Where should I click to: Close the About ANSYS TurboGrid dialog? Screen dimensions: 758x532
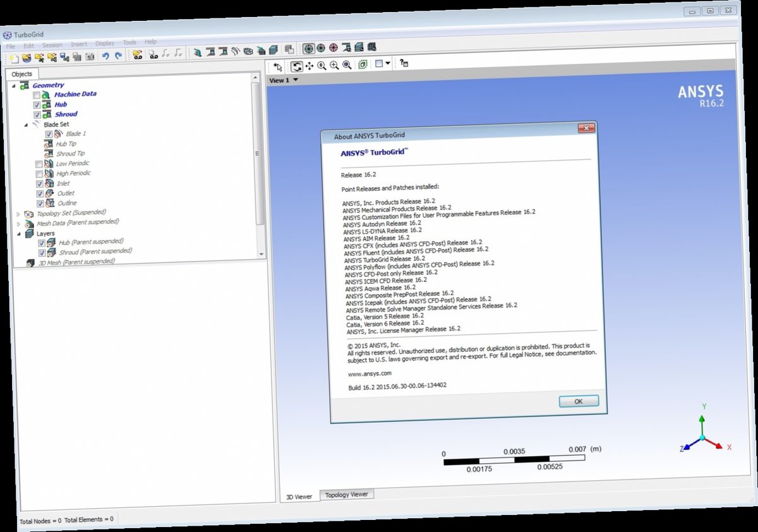[x=586, y=128]
